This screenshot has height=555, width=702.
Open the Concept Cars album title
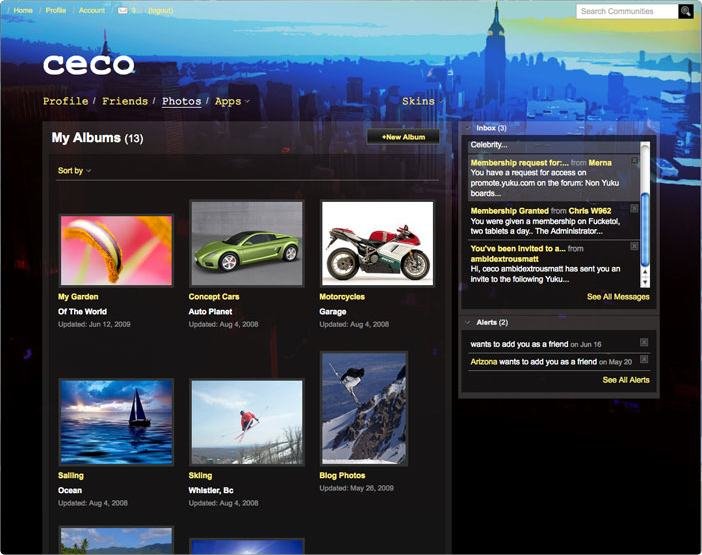214,297
